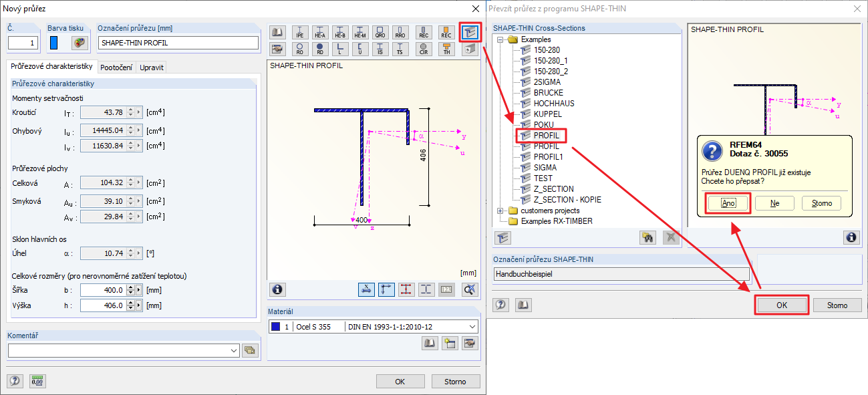Open the hand-pointer section edit icon below the library book

277,48
